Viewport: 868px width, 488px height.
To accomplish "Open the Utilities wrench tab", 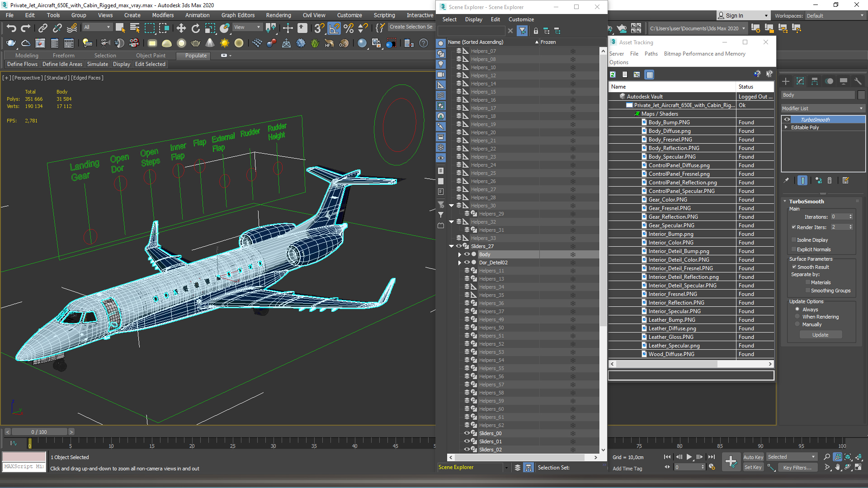I will [x=858, y=81].
